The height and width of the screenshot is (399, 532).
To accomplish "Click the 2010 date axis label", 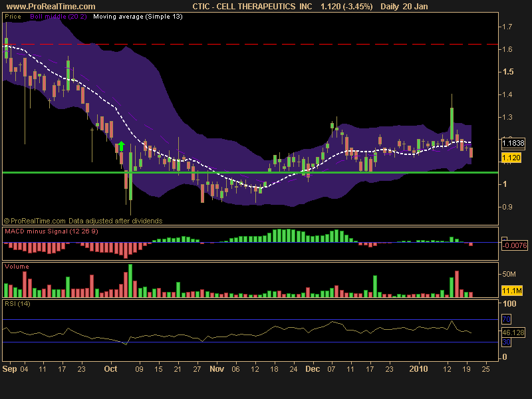I will (418, 369).
